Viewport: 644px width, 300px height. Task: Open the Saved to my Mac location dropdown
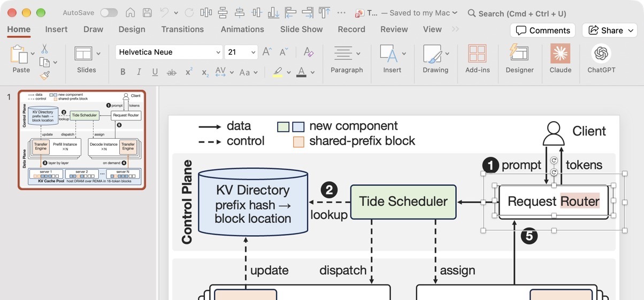click(455, 13)
